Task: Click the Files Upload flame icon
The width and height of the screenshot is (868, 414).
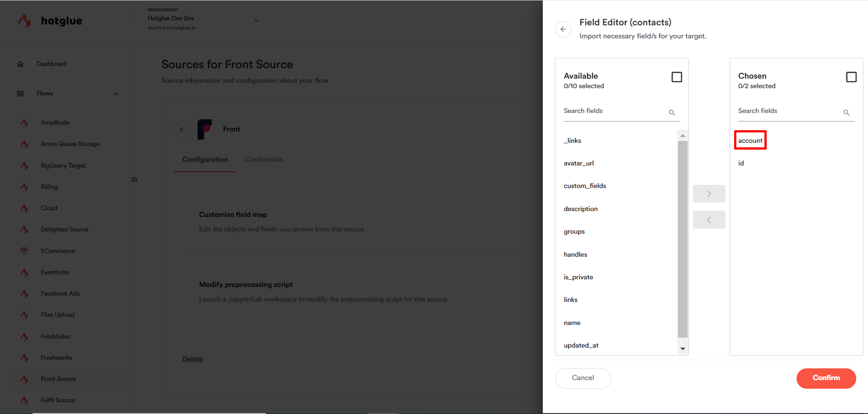Action: 24,315
